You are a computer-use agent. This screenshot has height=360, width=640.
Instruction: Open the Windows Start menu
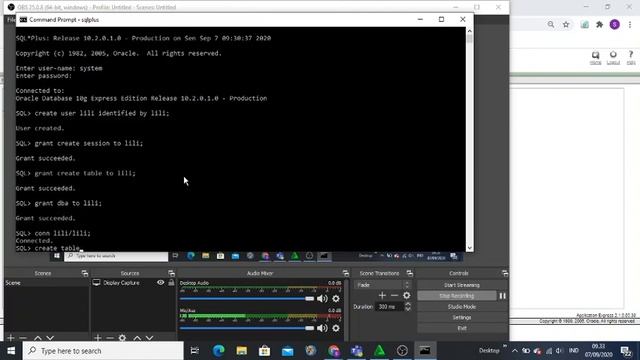(11, 351)
